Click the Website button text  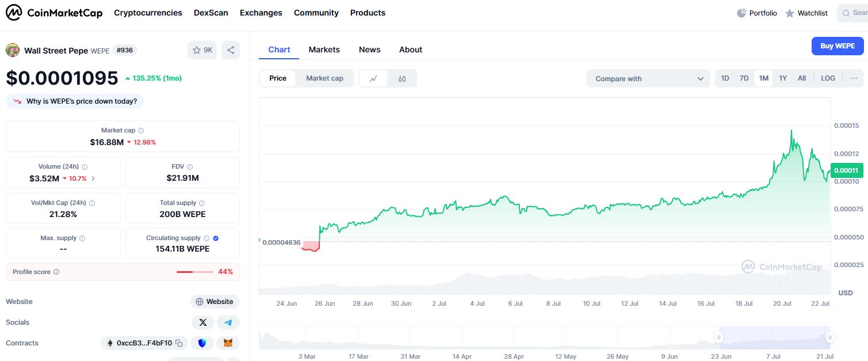pyautogui.click(x=220, y=302)
